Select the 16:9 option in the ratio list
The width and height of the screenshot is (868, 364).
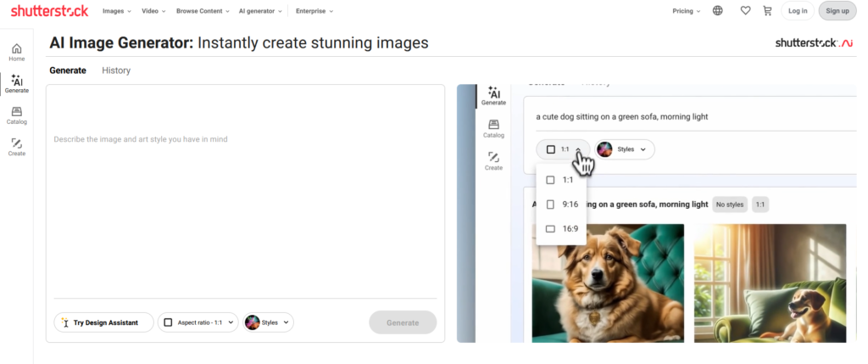point(561,229)
